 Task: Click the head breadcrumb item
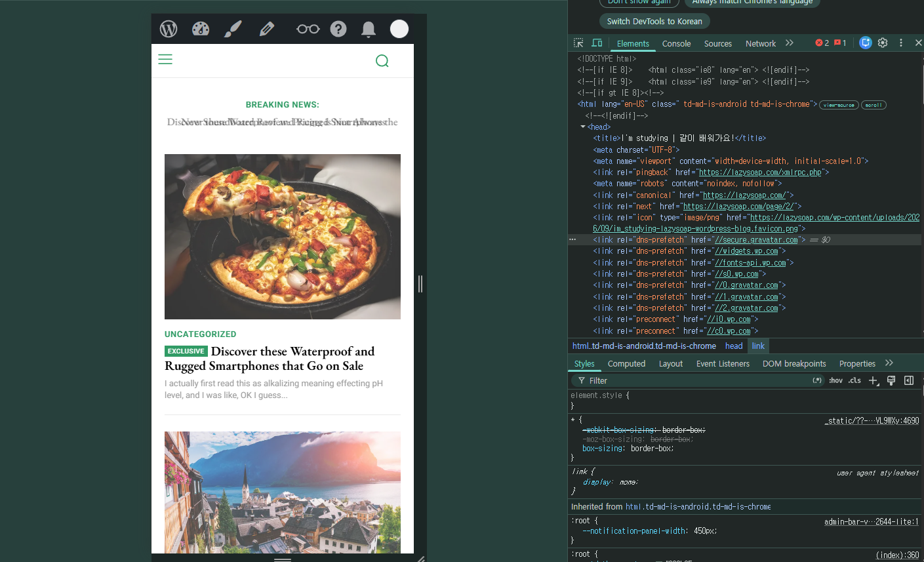734,346
